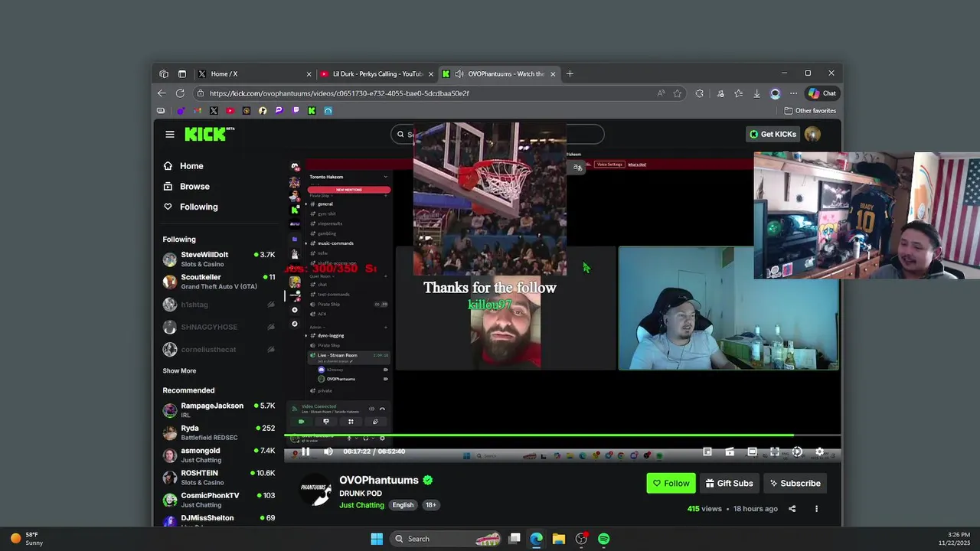Open Scoutkeller channel

(219, 282)
